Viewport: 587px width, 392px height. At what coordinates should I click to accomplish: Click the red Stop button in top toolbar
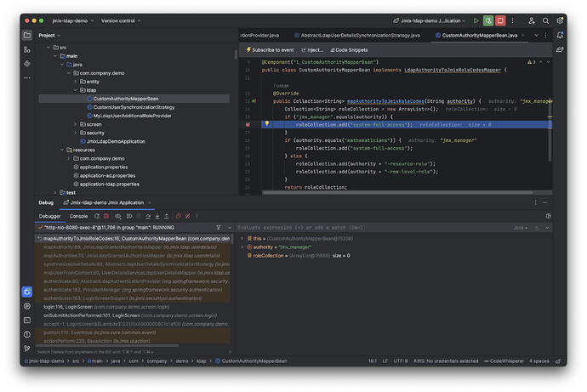point(500,20)
